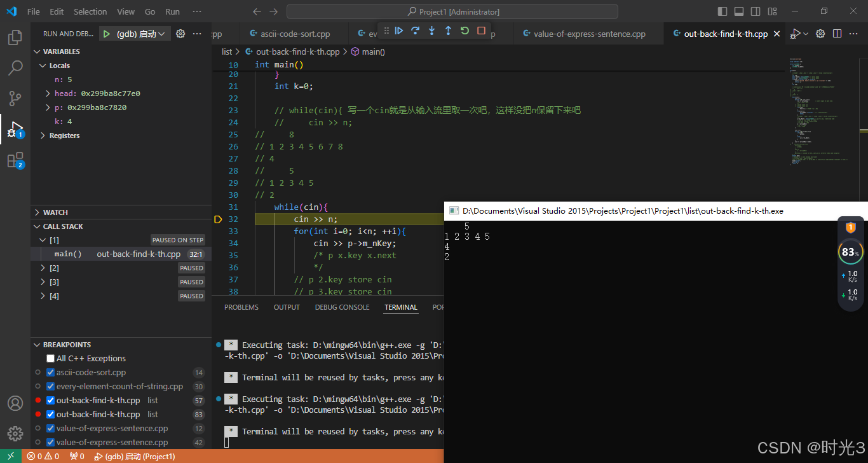The width and height of the screenshot is (868, 463).
Task: Open the Explorer view in activity bar
Action: 15,38
